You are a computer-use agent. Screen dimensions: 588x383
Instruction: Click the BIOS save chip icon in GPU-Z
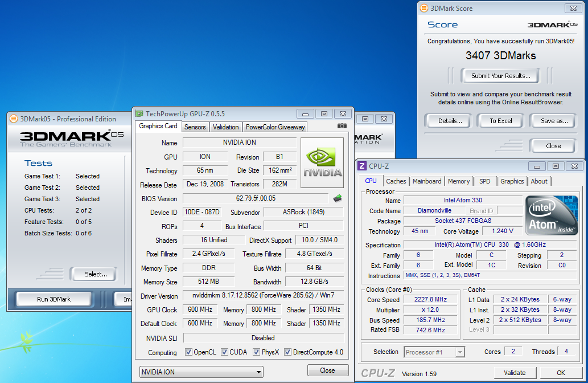(338, 198)
